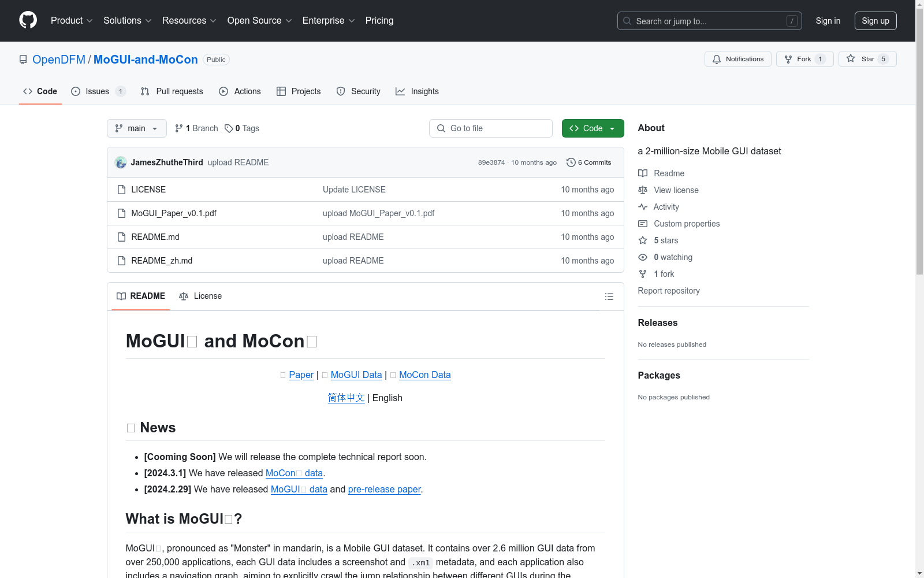Click the LICENSE file icon

pos(121,190)
